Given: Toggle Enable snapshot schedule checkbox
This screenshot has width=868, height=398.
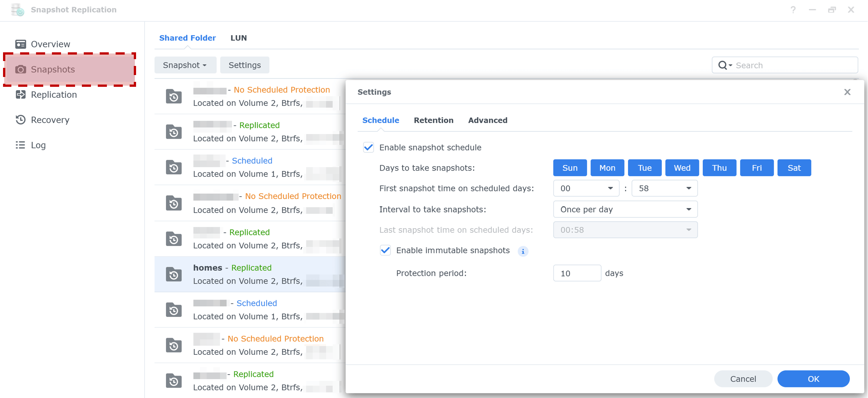Looking at the screenshot, I should click(x=368, y=147).
